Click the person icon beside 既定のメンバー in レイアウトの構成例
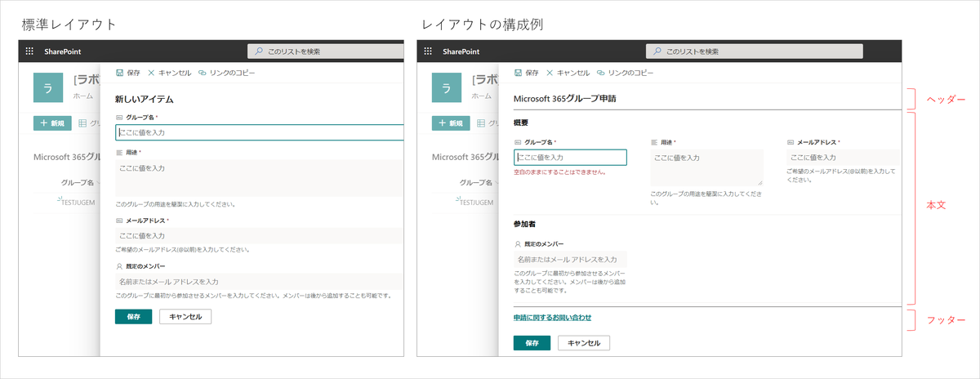Image resolution: width=980 pixels, height=379 pixels. [518, 243]
